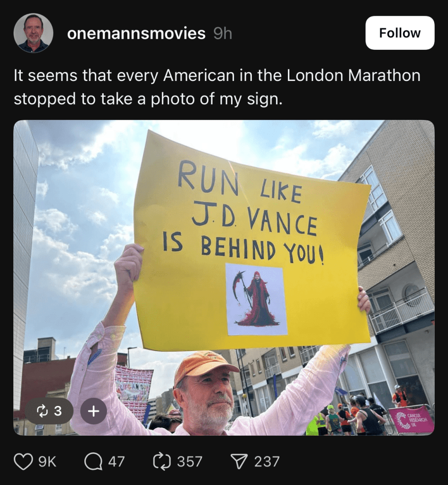Click the Follow button
Screen dimensions: 448x485
pos(400,33)
